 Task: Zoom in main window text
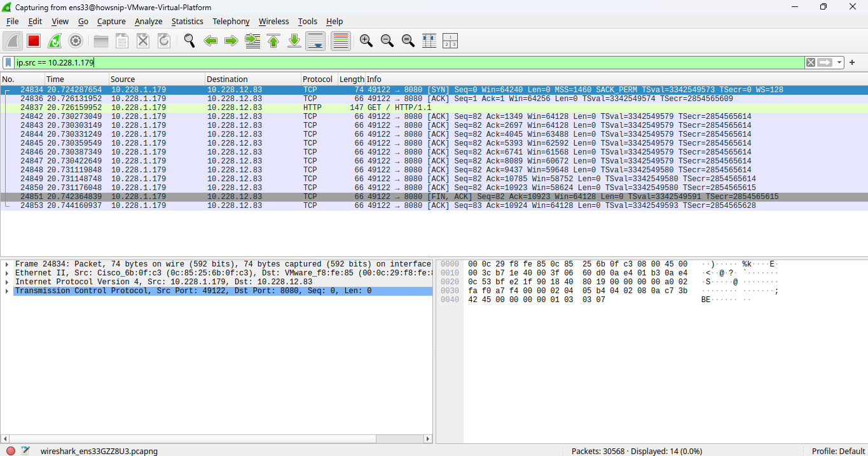click(366, 41)
